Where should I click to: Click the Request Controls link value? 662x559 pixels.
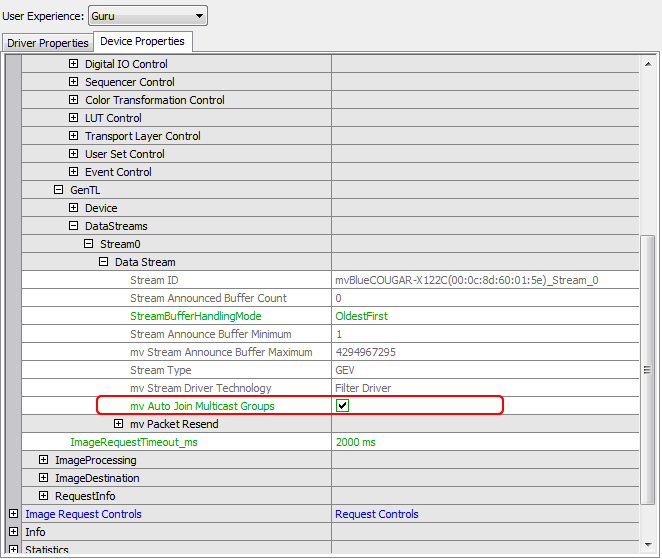(376, 514)
